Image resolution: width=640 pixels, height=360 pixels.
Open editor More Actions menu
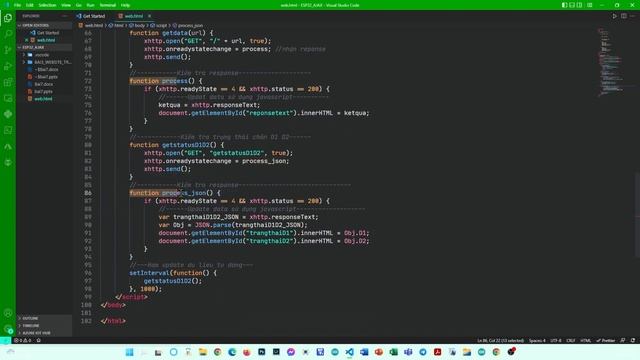632,16
